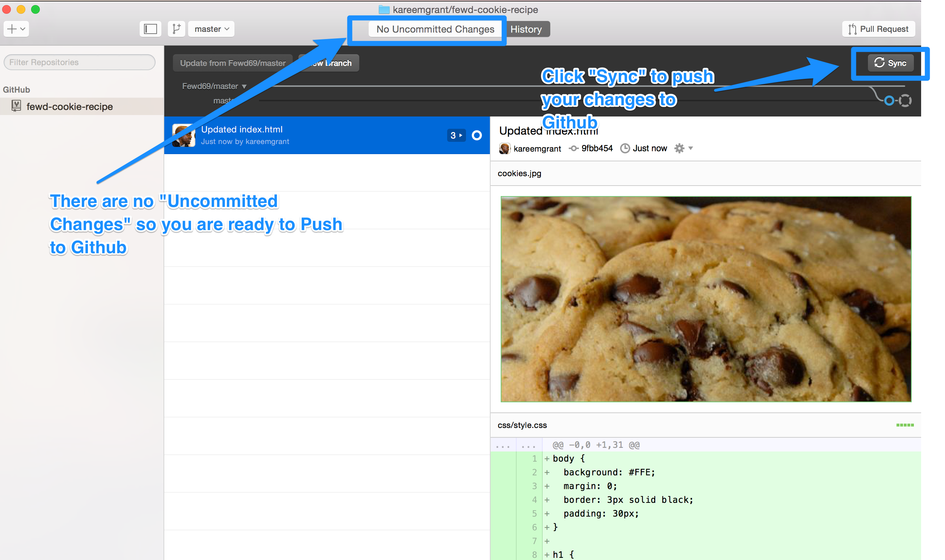Click the blue commit node on graph

[x=889, y=100]
